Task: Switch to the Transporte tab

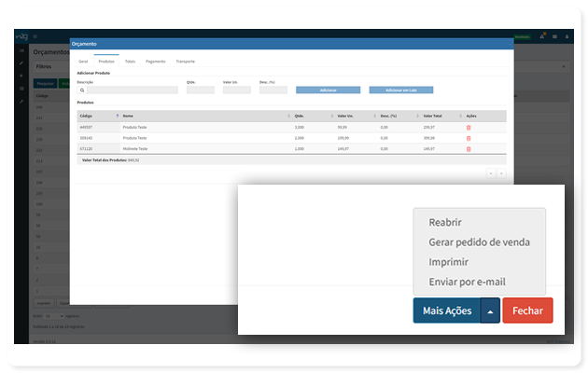Action: 185,62
